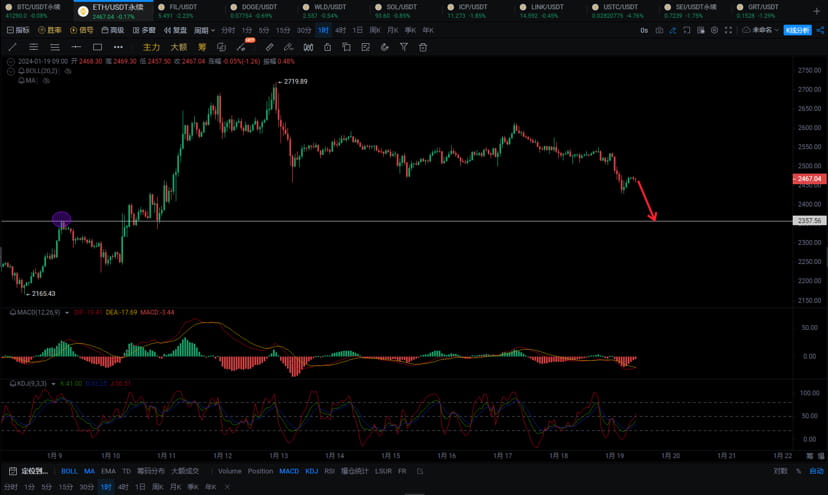Screen dimensions: 828x495
Task: Open chart settings gear icon
Action: [714, 31]
